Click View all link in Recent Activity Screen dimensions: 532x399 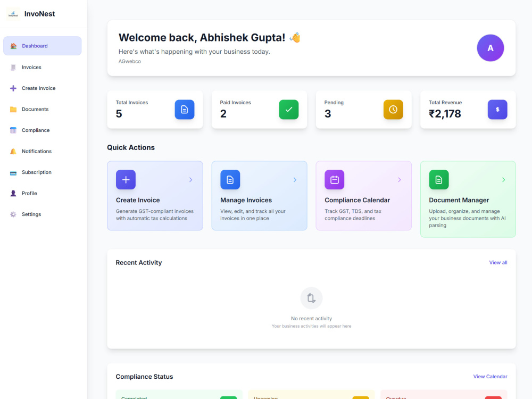(498, 263)
